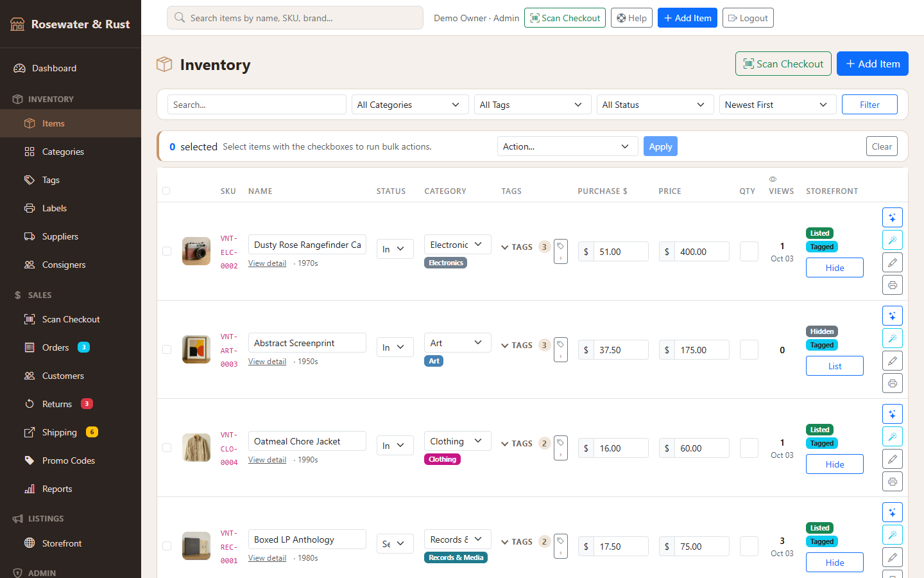The image size is (924, 578).
Task: Check the Abstract Screenprint row checkbox
Action: (x=167, y=349)
